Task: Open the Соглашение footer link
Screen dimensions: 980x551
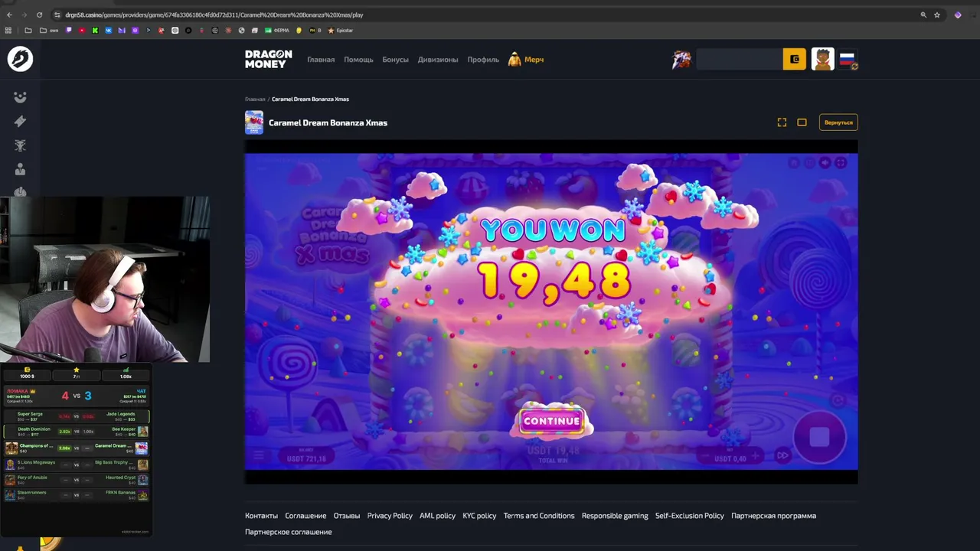Action: 305,516
